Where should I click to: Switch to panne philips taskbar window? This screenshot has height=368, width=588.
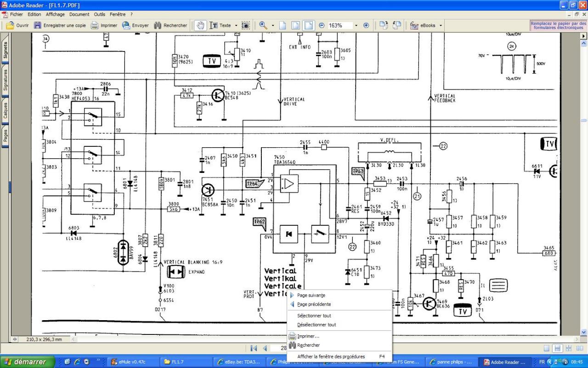[452, 362]
